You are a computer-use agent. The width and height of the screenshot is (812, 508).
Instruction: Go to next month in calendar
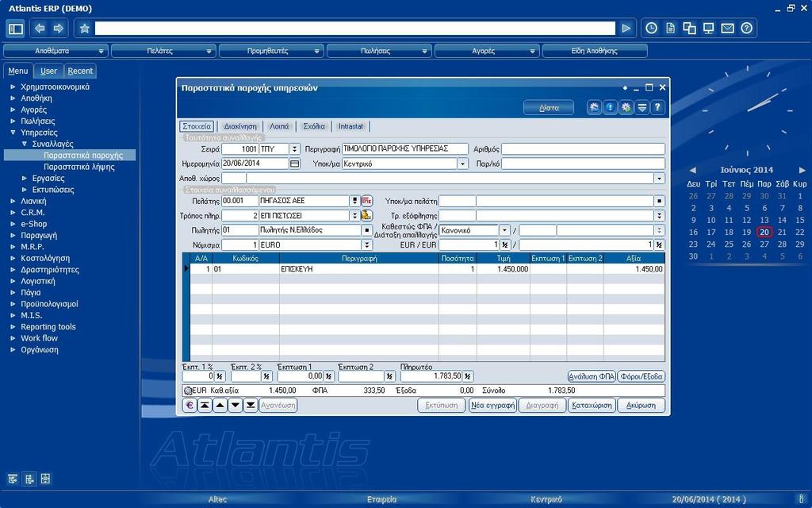click(802, 170)
